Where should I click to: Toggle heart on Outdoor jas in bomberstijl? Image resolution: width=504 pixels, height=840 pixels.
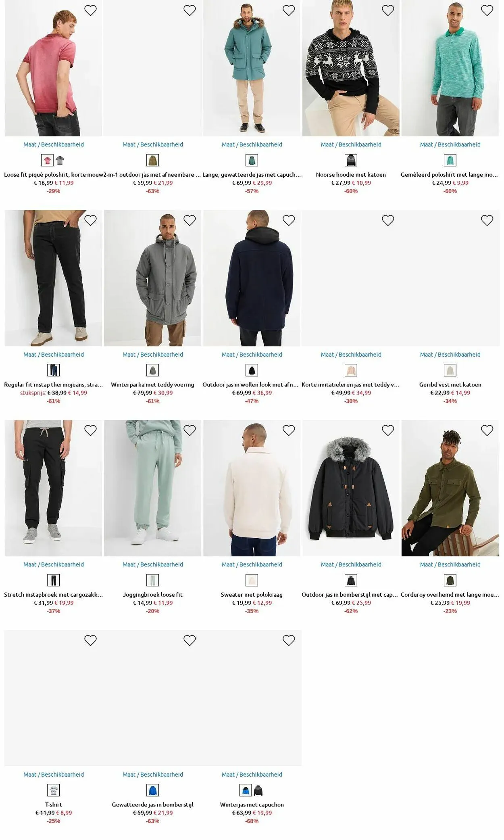pos(388,430)
